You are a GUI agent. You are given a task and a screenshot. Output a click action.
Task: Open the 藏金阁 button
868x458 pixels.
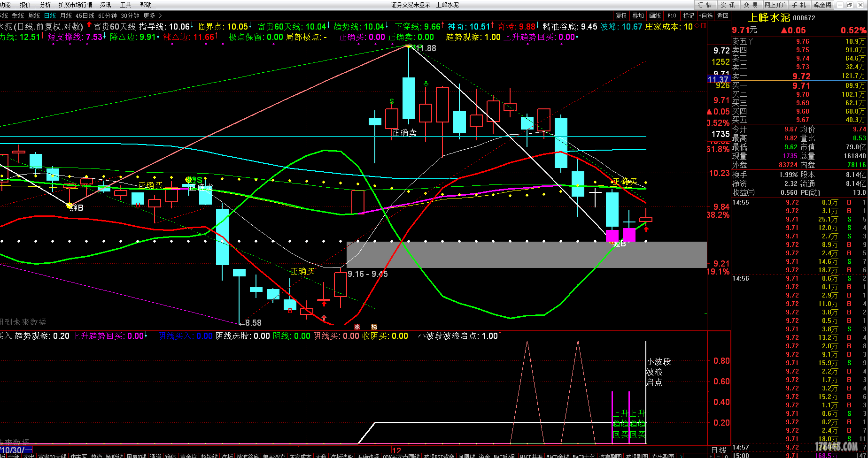[x=823, y=5]
